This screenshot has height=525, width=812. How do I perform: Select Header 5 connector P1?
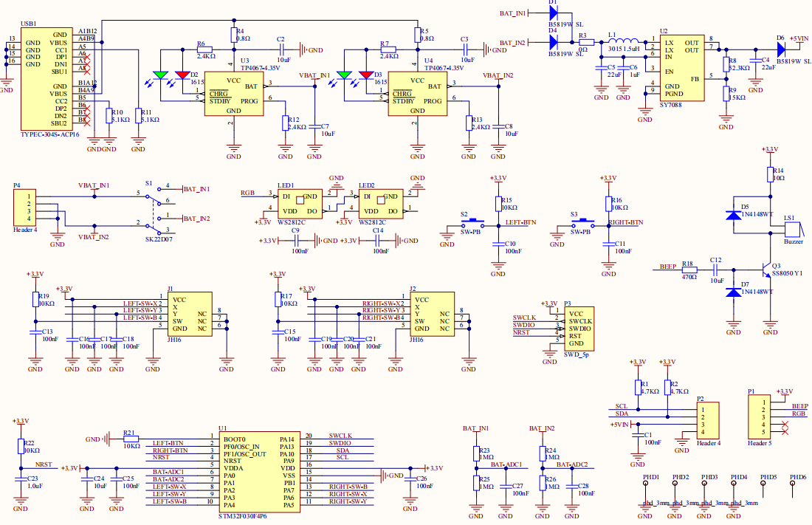(x=760, y=417)
